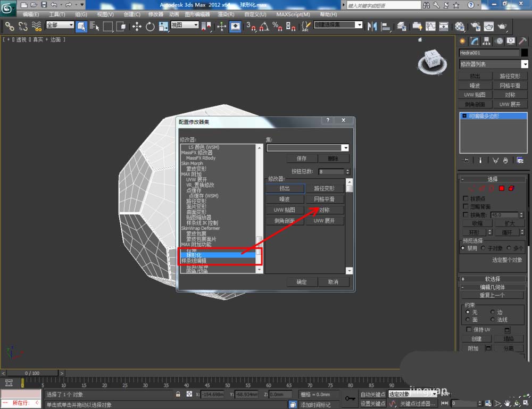
Task: Click the Set Key key icon
Action: pyautogui.click(x=350, y=398)
